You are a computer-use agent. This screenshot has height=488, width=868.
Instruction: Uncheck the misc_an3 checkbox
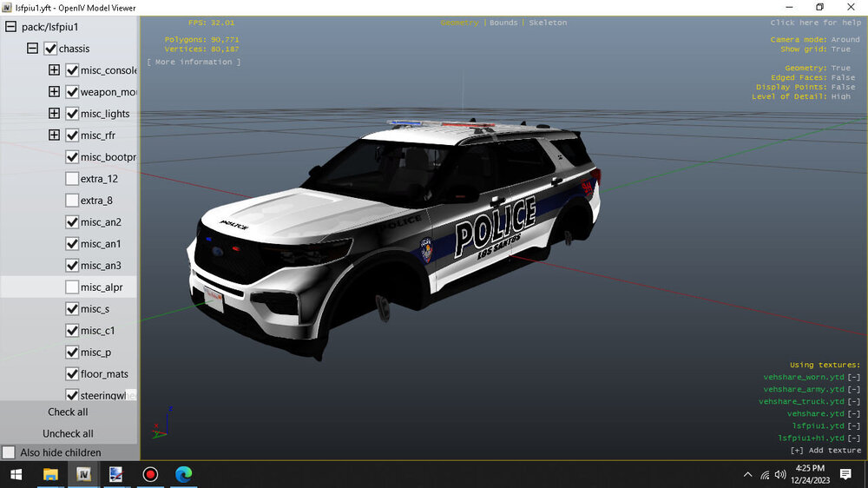72,266
